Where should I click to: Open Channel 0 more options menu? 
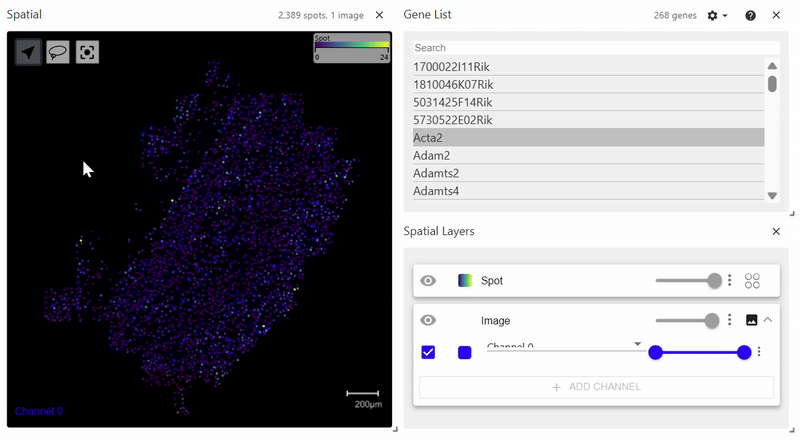pos(760,352)
